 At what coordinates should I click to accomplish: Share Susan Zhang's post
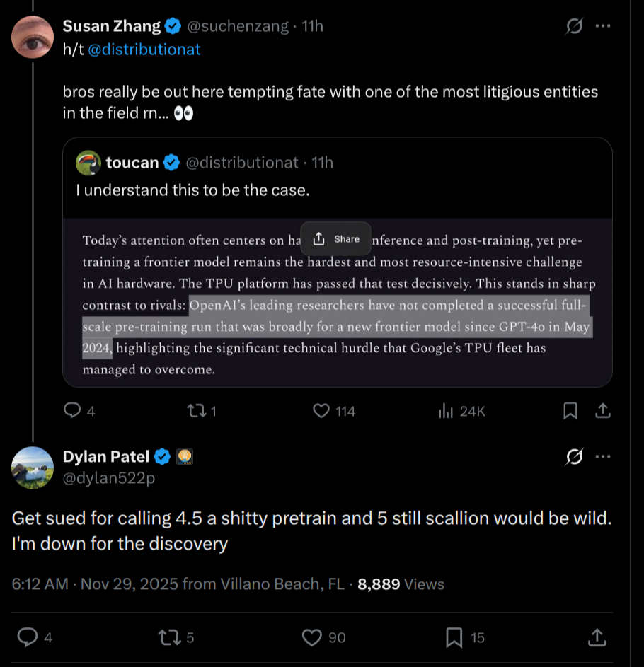[x=602, y=410]
